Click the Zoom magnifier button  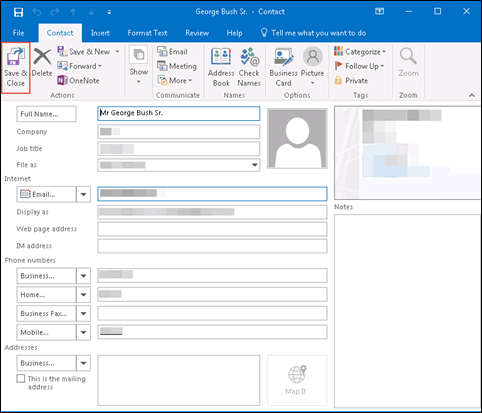[x=408, y=62]
